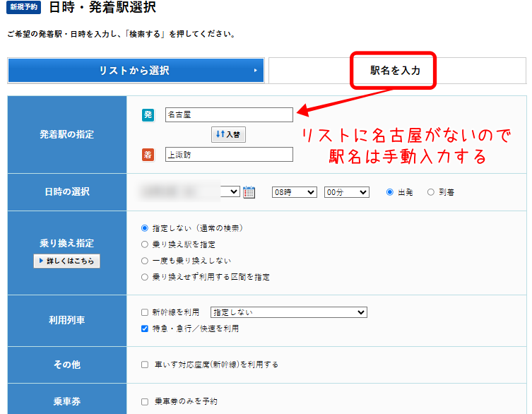
Task: Click the 新規予約 badge in the header
Action: click(24, 8)
